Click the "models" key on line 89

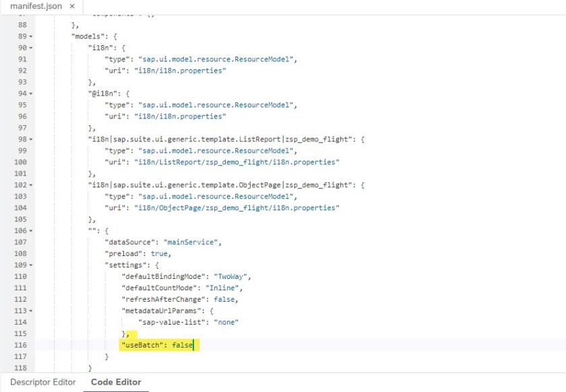pyautogui.click(x=88, y=36)
